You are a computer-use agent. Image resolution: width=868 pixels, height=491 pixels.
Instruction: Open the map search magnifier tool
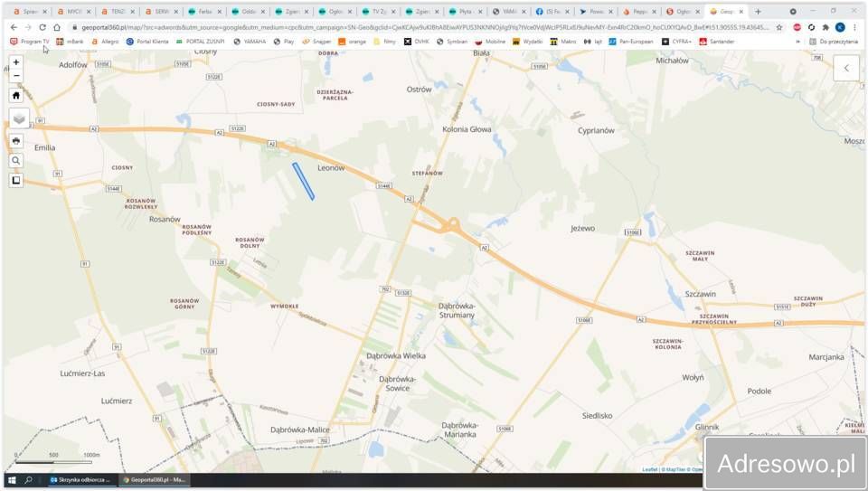tap(16, 161)
